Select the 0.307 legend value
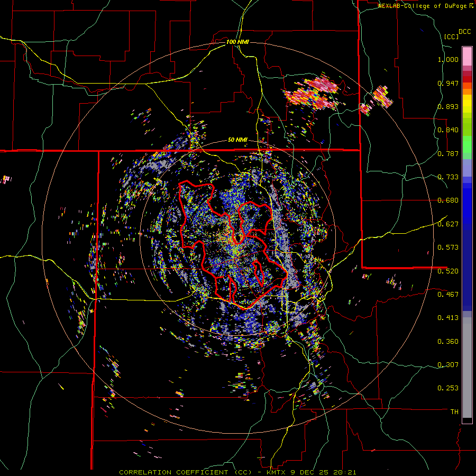Image resolution: width=476 pixels, height=476 pixels. pos(448,364)
